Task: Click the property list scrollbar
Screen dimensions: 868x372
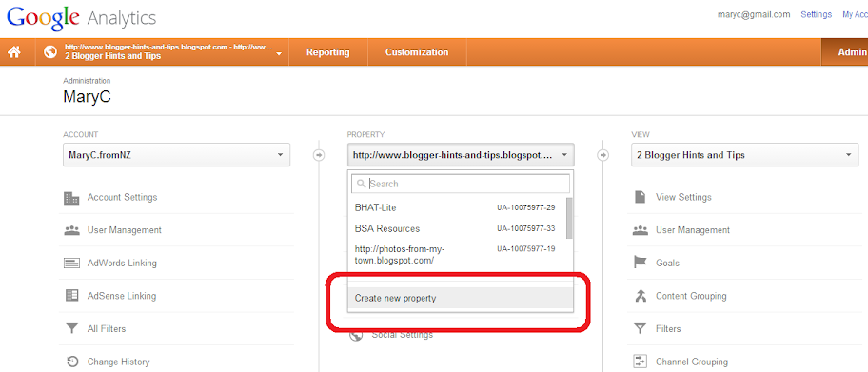Action: [570, 218]
